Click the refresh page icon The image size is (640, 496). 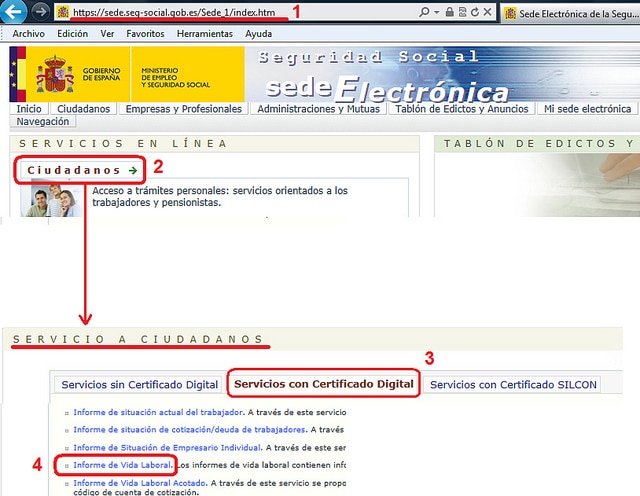click(x=474, y=12)
